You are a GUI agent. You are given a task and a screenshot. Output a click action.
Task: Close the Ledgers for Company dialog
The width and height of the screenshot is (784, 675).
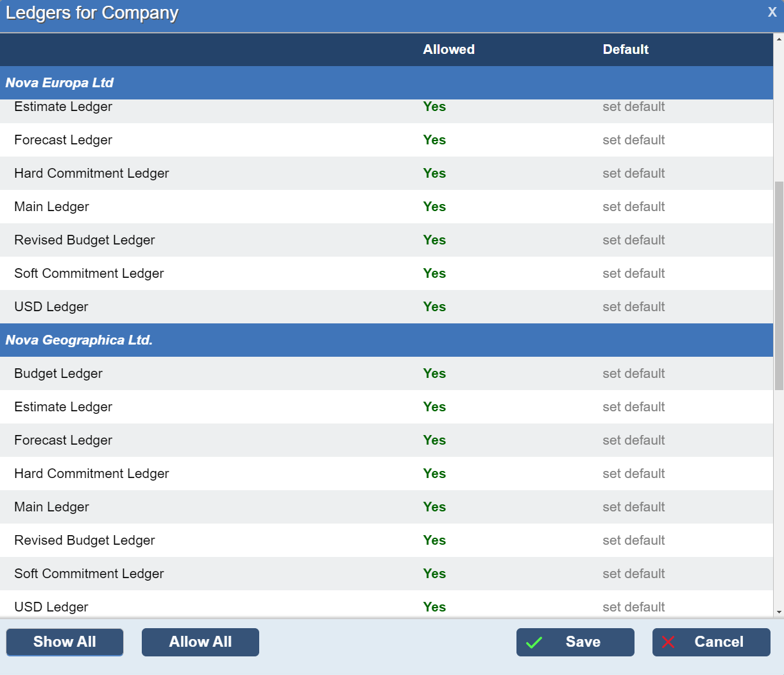[x=772, y=12]
